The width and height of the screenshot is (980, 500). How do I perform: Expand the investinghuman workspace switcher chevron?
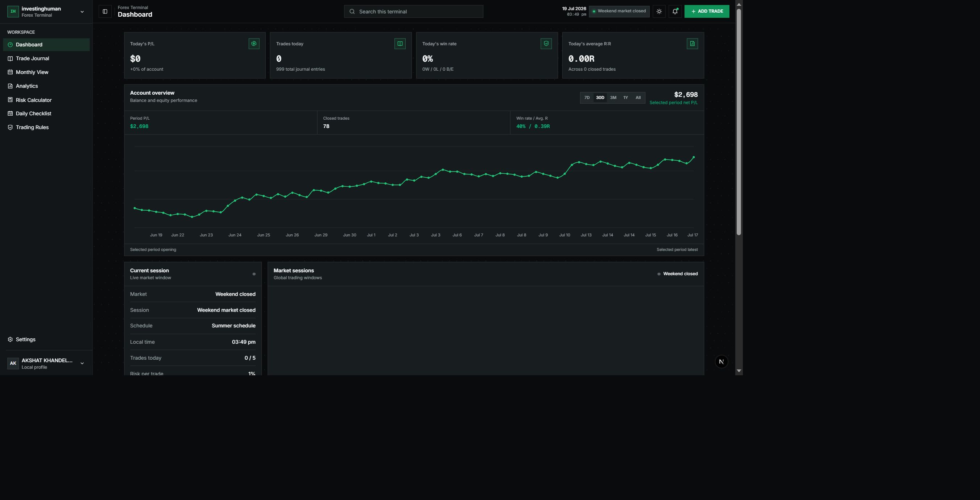tap(82, 12)
